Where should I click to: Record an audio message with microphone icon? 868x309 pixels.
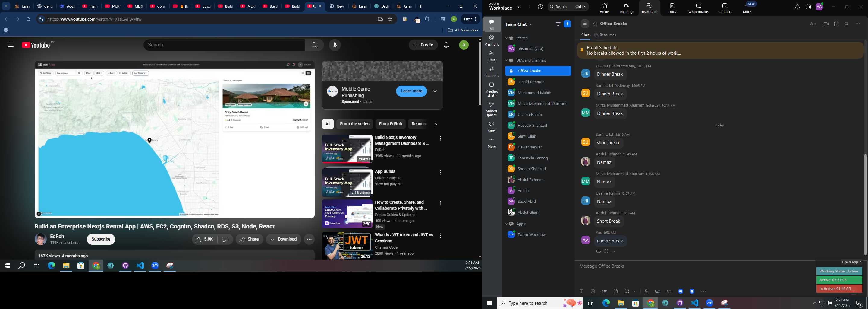646,291
